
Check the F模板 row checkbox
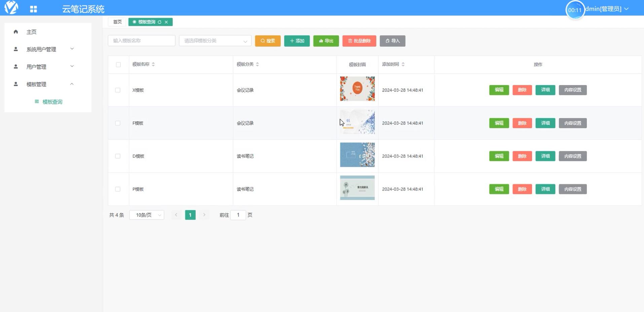tap(118, 123)
